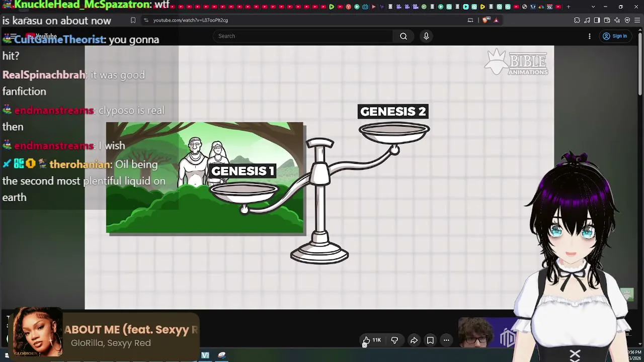Click the Sign in button
Viewport: 644px width, 362px height.
(x=615, y=36)
